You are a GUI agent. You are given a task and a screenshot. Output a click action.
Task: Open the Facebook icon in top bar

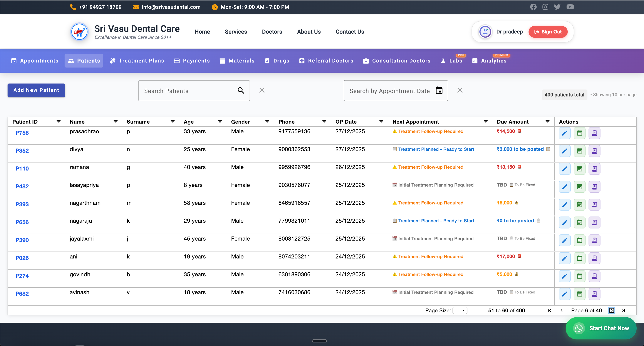[x=533, y=7]
